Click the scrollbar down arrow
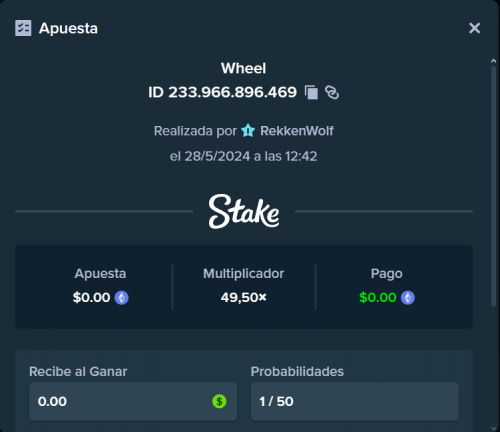The width and height of the screenshot is (500, 432). [494, 428]
